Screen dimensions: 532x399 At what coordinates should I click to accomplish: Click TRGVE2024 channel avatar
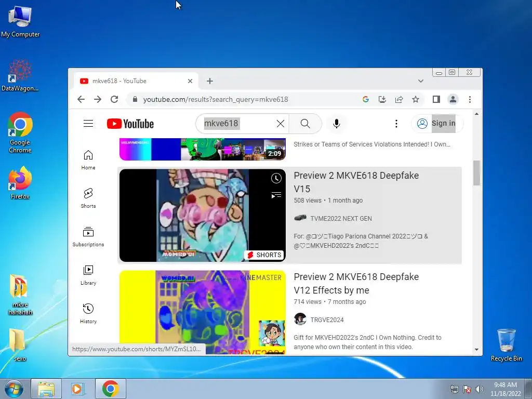[300, 320]
